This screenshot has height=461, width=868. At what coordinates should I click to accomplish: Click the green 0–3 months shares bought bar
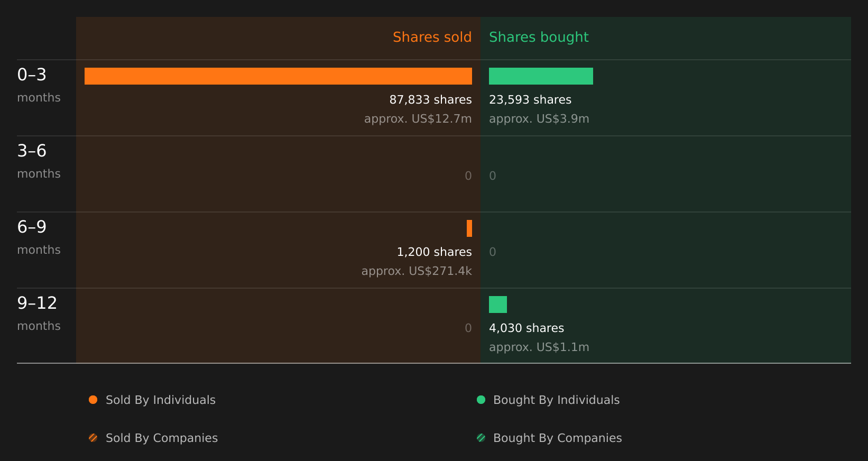pos(541,76)
